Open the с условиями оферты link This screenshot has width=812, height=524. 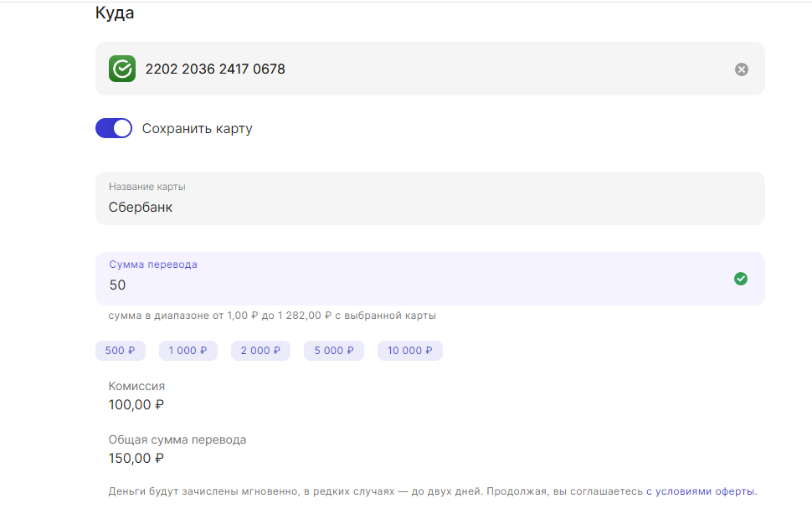(701, 491)
